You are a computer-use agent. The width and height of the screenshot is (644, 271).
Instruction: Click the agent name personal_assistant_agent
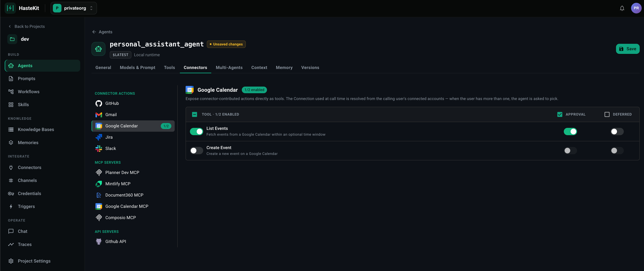[x=156, y=44]
